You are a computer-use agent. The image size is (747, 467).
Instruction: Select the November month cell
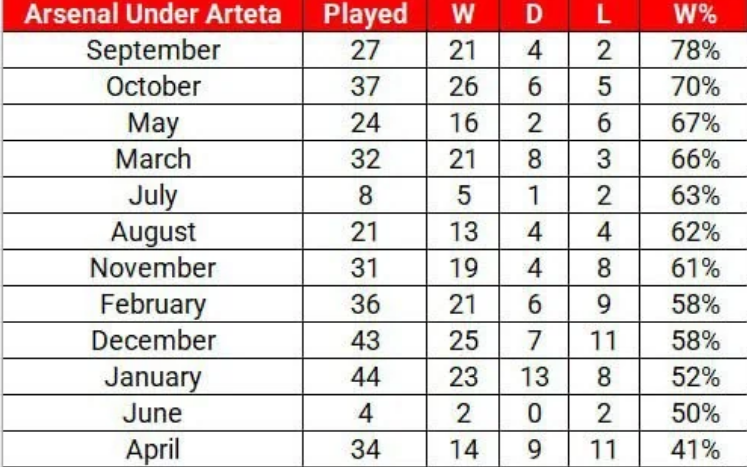pyautogui.click(x=153, y=268)
